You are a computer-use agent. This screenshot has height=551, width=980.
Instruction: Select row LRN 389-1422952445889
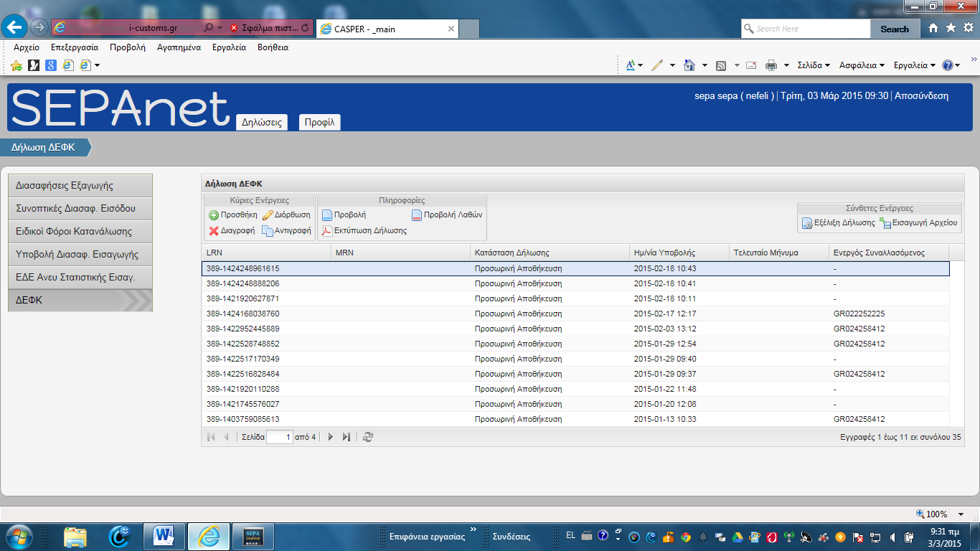[575, 329]
